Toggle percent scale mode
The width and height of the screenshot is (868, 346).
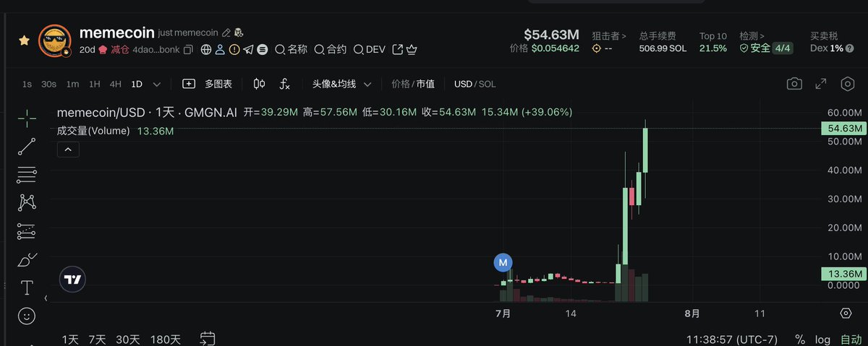(800, 339)
